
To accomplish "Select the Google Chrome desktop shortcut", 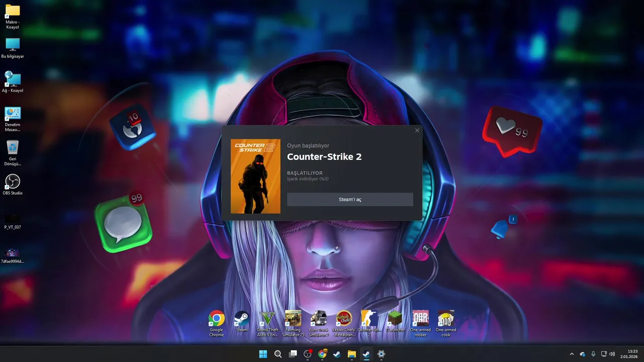I will coord(216,324).
